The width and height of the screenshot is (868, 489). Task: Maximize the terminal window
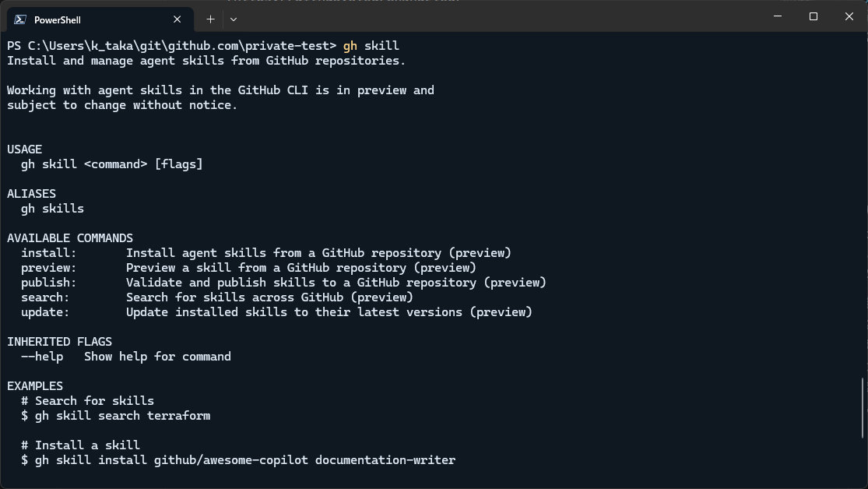pos(814,16)
